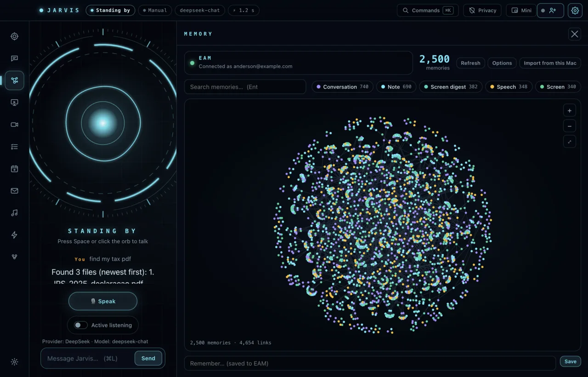Open the branching workflow icon in the sidebar

[14, 257]
